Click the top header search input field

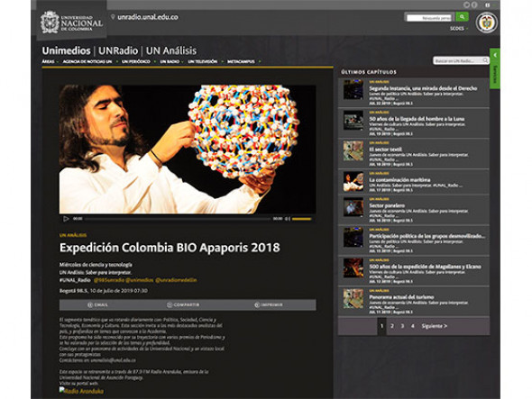429,18
